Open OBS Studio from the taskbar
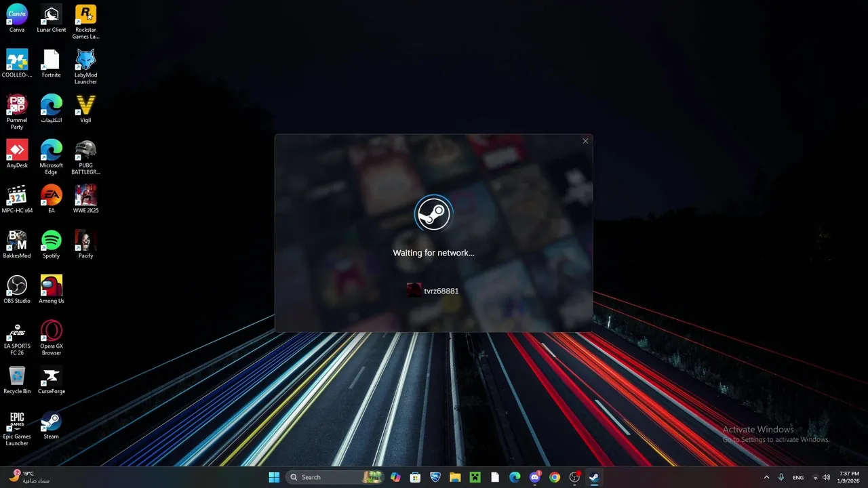 coord(574,477)
